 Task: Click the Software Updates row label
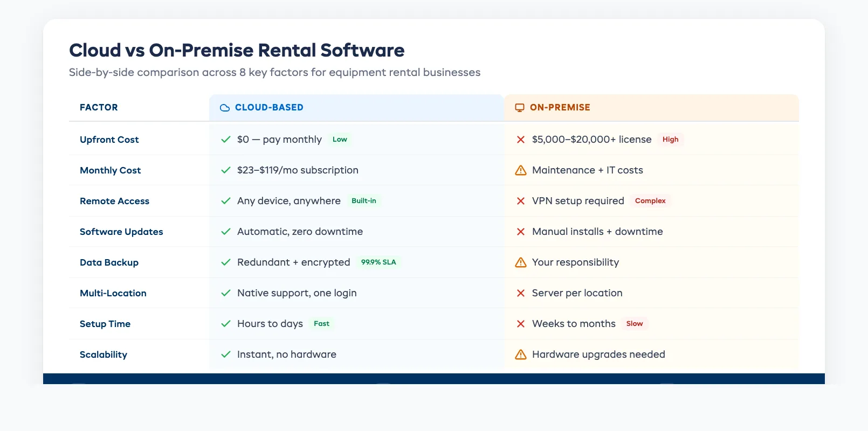click(x=121, y=232)
